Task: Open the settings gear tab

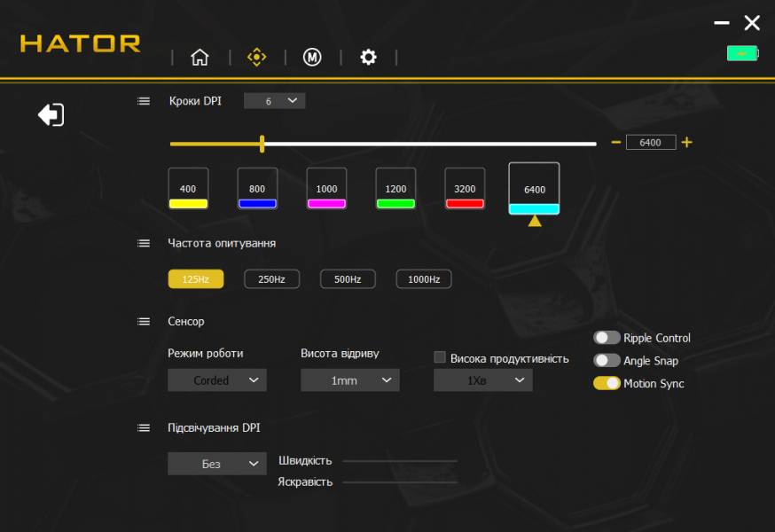Action: (368, 58)
